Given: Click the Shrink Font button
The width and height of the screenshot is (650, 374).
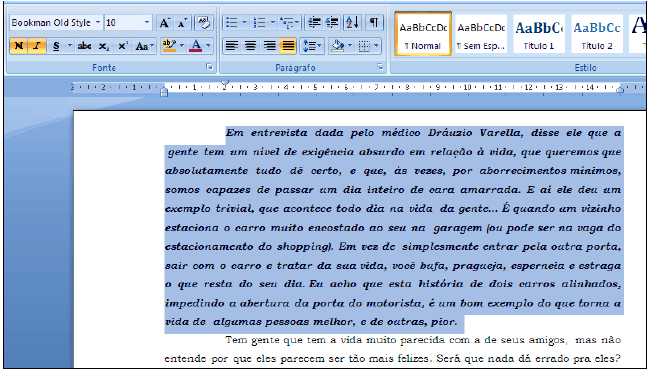Looking at the screenshot, I should tap(182, 23).
